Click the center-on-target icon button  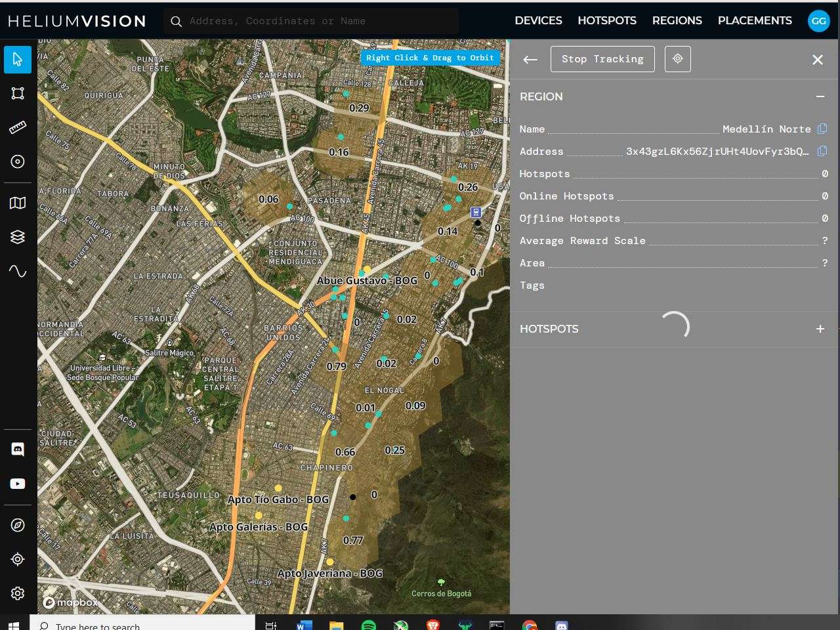678,59
